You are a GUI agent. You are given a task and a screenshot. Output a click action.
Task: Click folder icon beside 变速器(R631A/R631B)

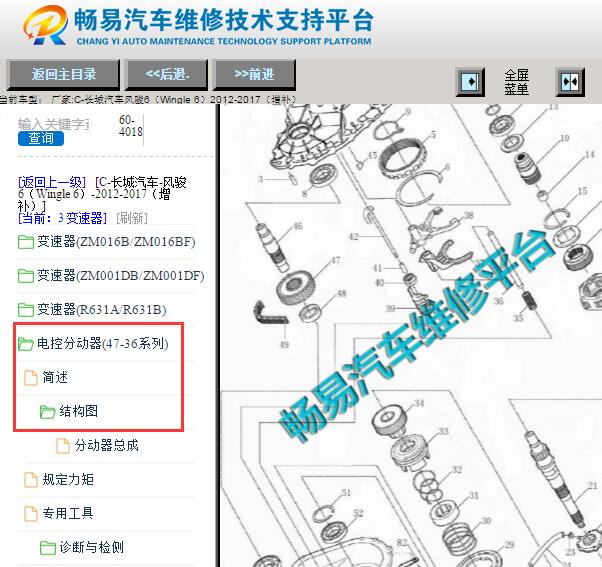click(x=26, y=310)
